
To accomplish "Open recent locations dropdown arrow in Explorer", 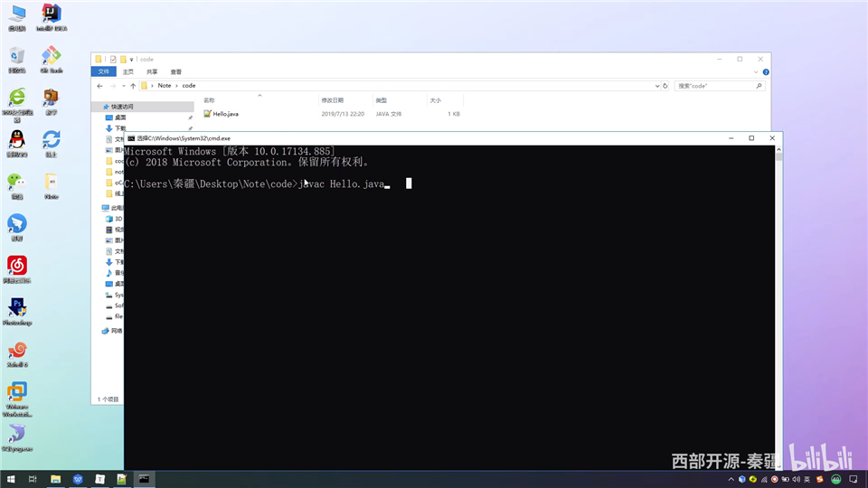I will (124, 86).
